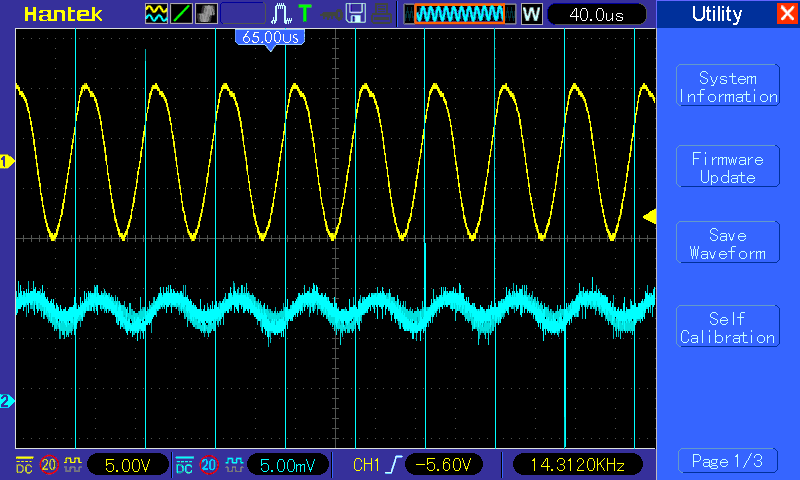This screenshot has width=800, height=480.
Task: Click the 65.00us horizontal trigger marker
Action: point(270,38)
